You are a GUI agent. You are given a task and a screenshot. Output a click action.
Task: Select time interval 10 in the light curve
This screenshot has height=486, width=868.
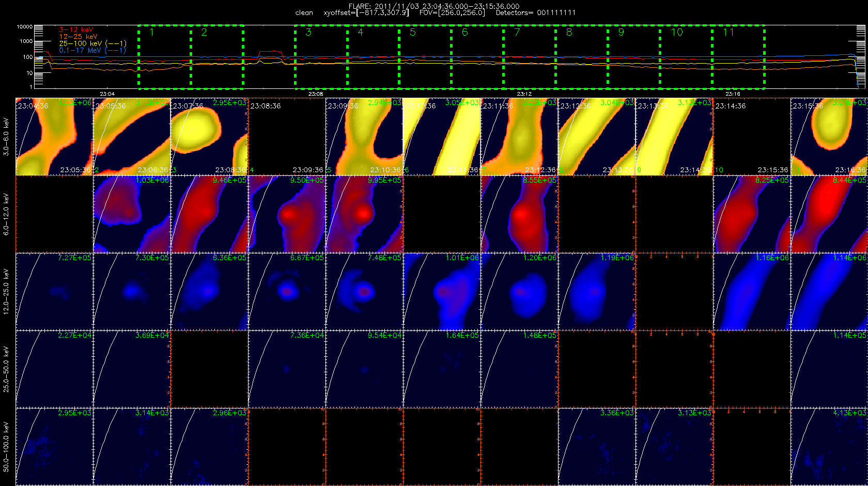point(686,56)
